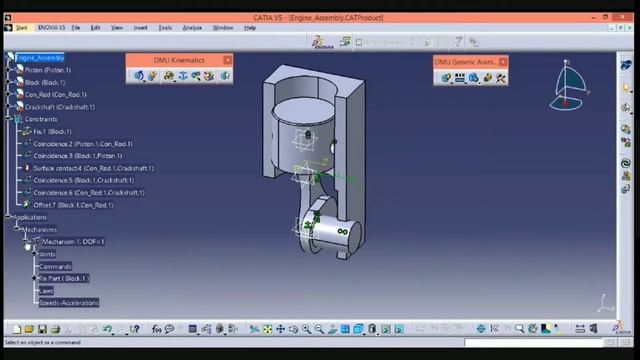Close the DMU Kinematics toolbar

228,60
